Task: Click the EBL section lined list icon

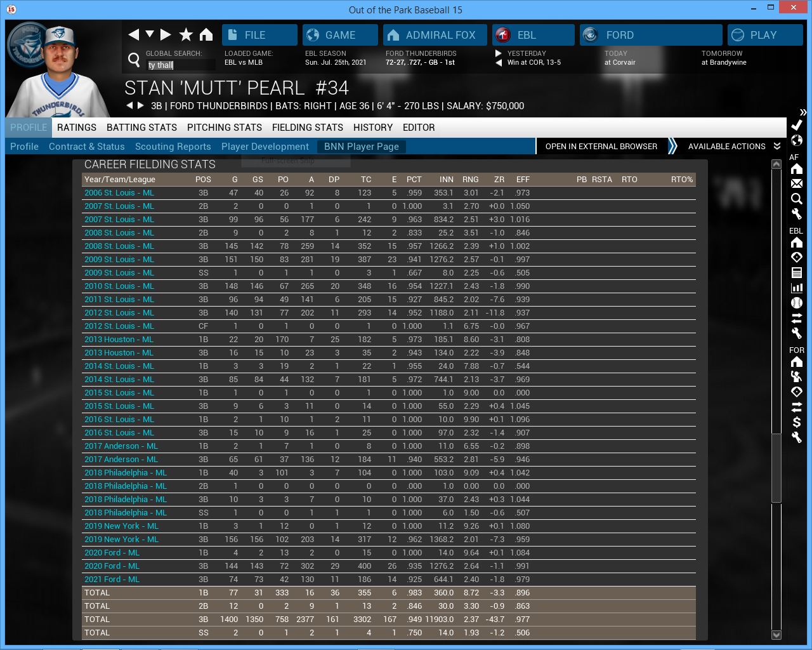Action: [797, 272]
